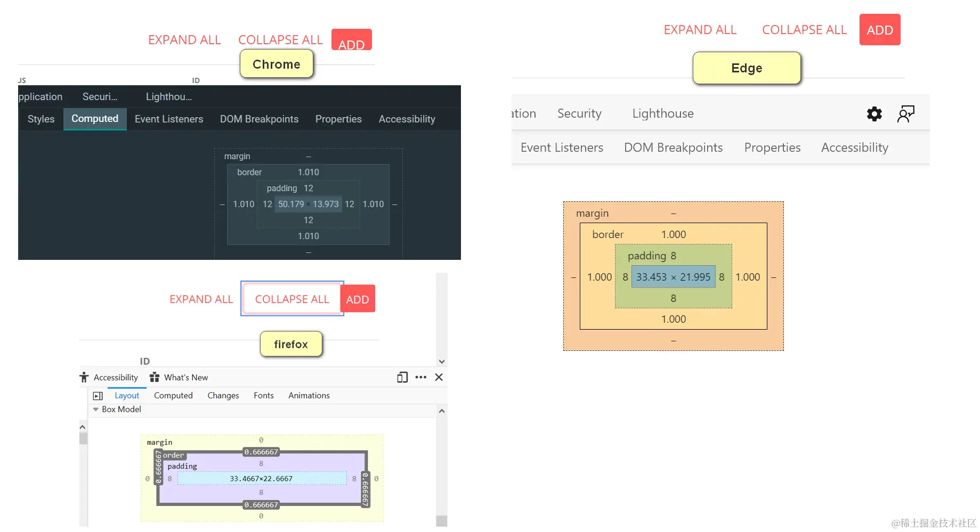This screenshot has width=980, height=532.
Task: Click the border label in Chrome box model
Action: pos(249,172)
